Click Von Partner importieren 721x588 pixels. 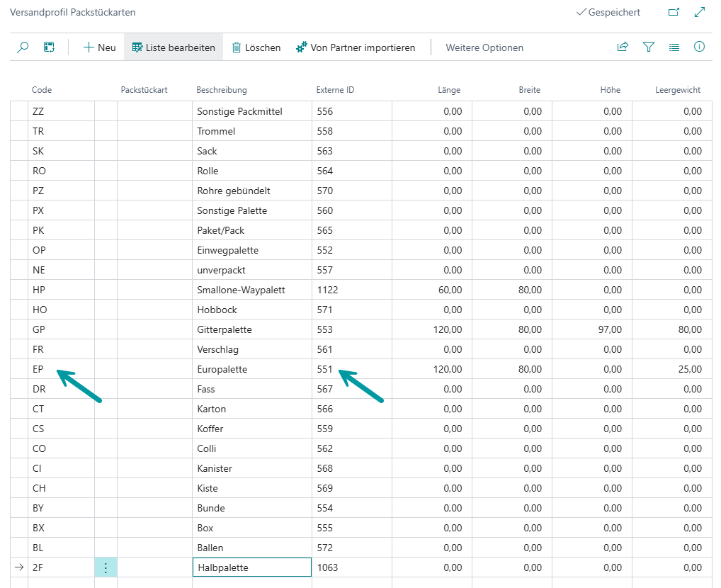(x=356, y=47)
